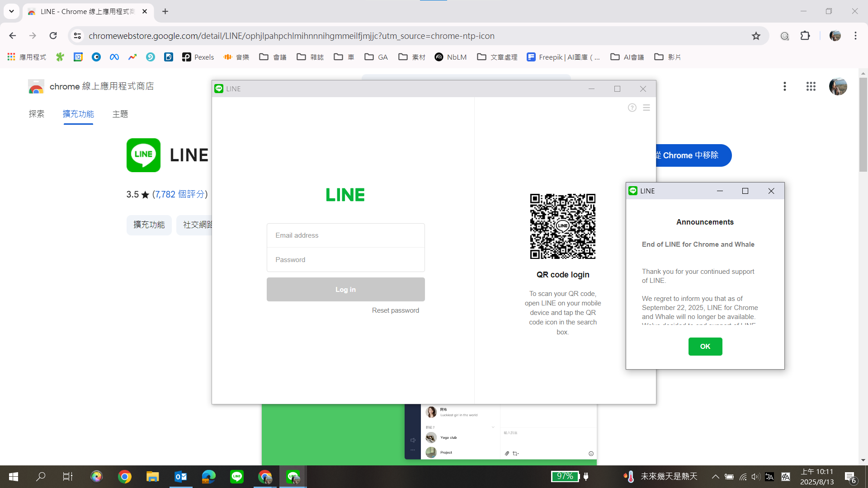The image size is (868, 488).
Task: Open the tab search dropdown arrow
Action: [x=11, y=11]
